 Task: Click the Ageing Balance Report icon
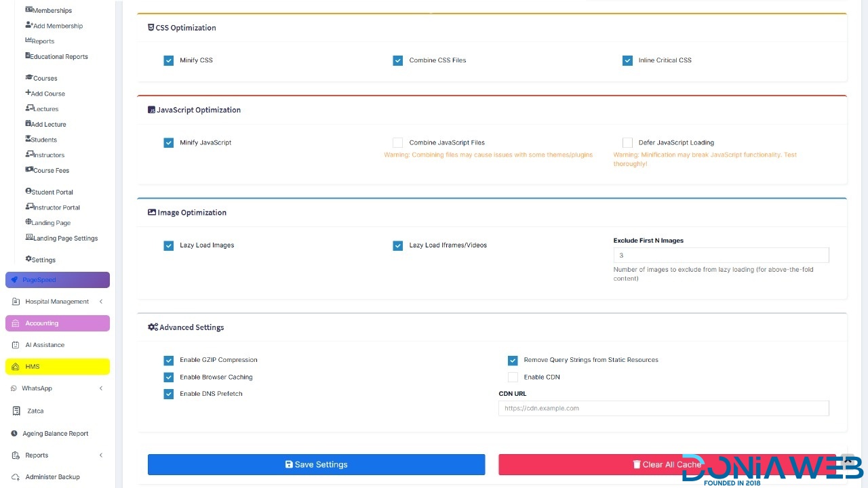tap(15, 434)
